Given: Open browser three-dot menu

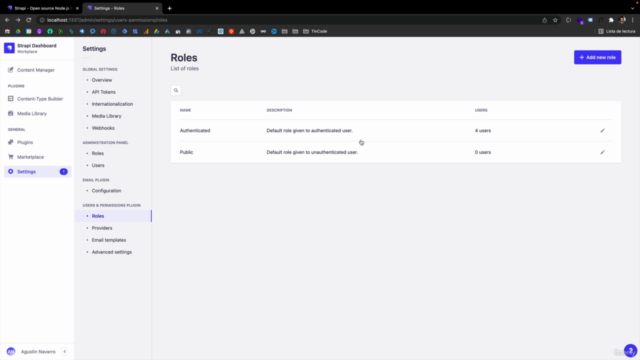Looking at the screenshot, I should (x=633, y=20).
